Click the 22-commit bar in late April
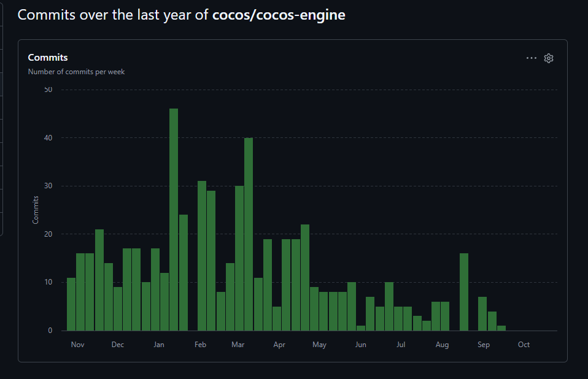The height and width of the screenshot is (379, 588). [305, 278]
